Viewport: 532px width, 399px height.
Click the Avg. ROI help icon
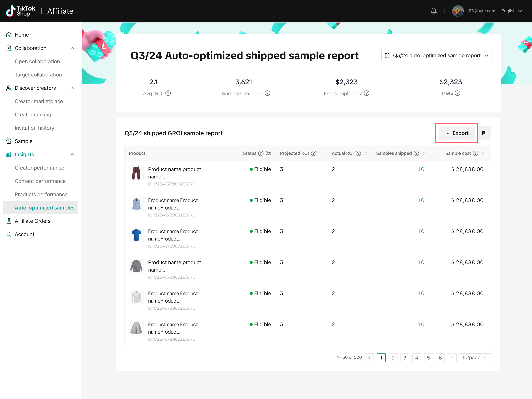[x=168, y=93]
